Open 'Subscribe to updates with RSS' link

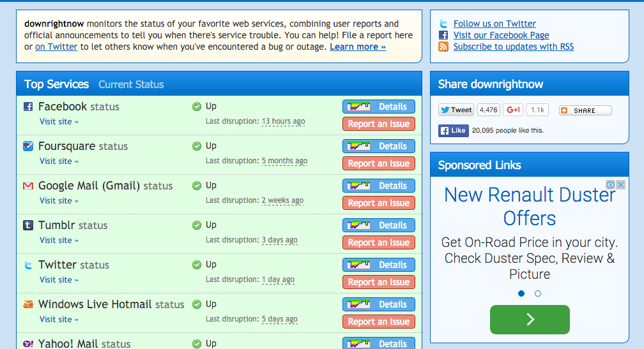[x=514, y=47]
